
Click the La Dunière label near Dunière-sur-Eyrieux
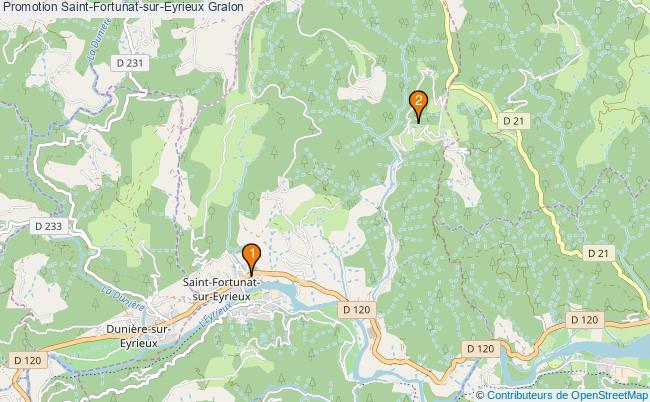(x=123, y=300)
